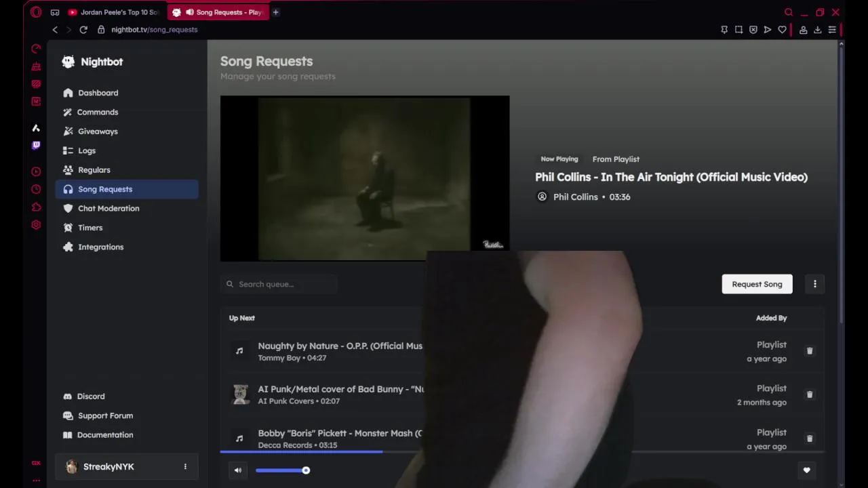Click the site padlock security icon

(101, 30)
